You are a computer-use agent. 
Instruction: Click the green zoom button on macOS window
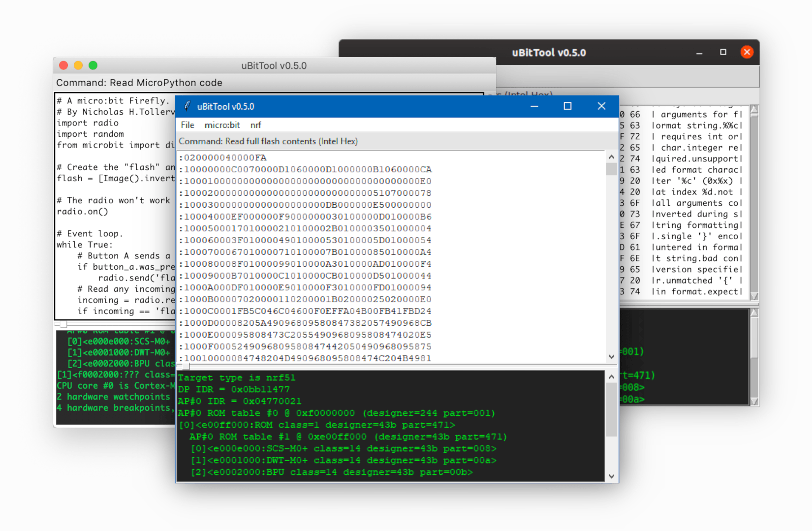(93, 65)
